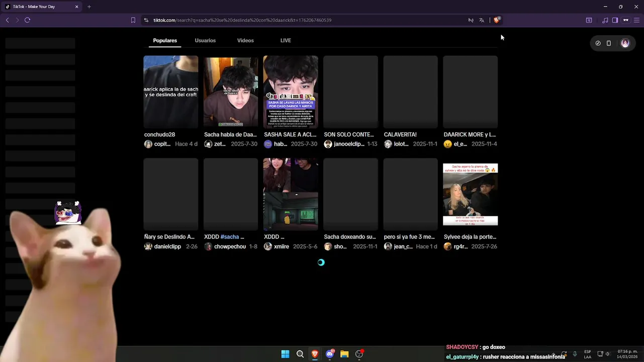Click the 'pero si ya fue 3 me...' video title

[x=409, y=237]
